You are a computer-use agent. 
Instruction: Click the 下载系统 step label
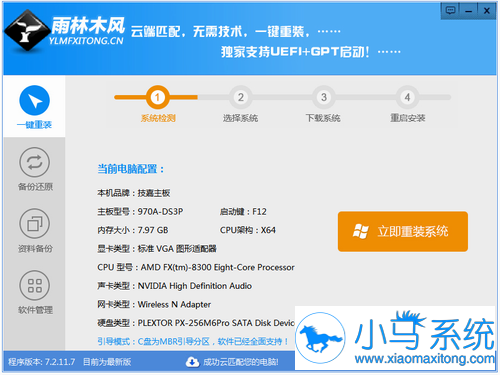pos(323,118)
